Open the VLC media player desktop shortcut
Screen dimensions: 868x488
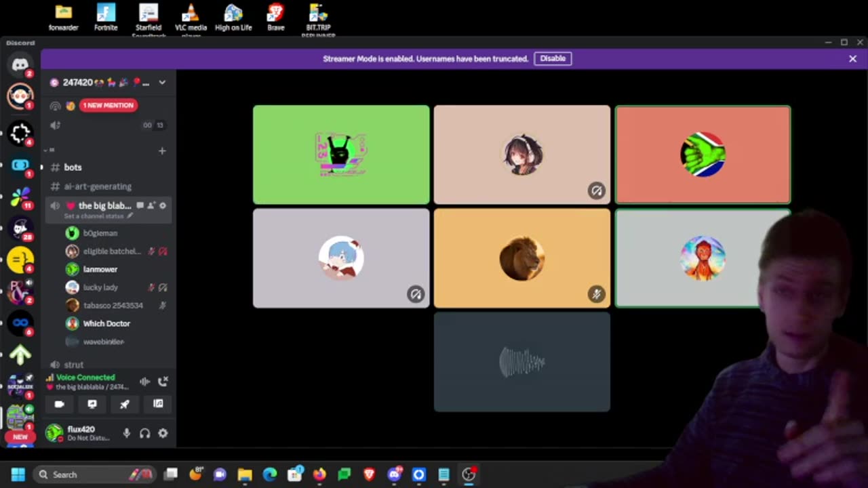pos(191,18)
